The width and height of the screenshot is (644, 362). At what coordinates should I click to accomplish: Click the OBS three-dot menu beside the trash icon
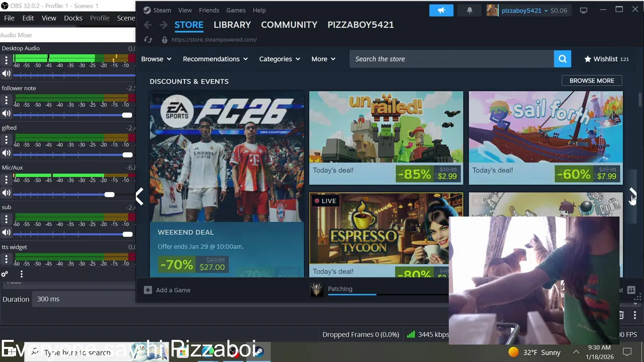634,315
